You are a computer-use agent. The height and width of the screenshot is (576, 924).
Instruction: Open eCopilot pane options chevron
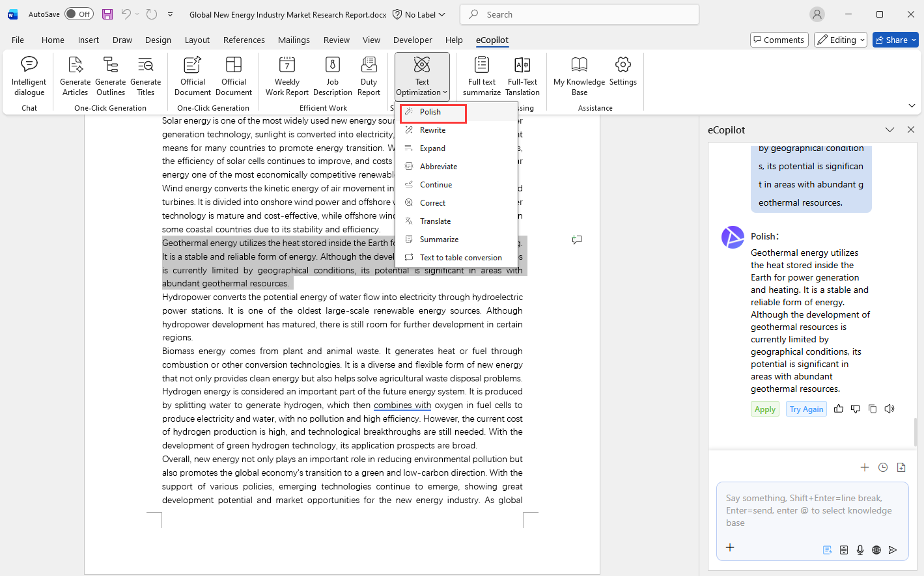tap(889, 130)
